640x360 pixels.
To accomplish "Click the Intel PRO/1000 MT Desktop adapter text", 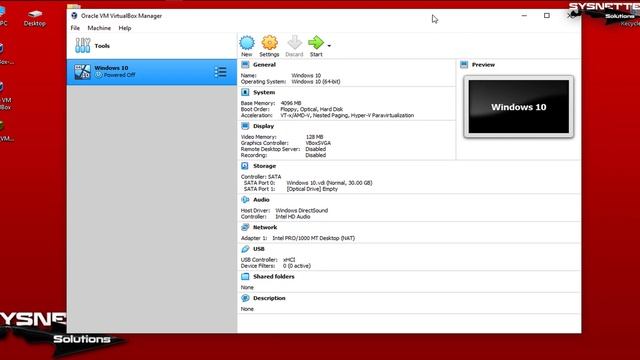I will [313, 238].
